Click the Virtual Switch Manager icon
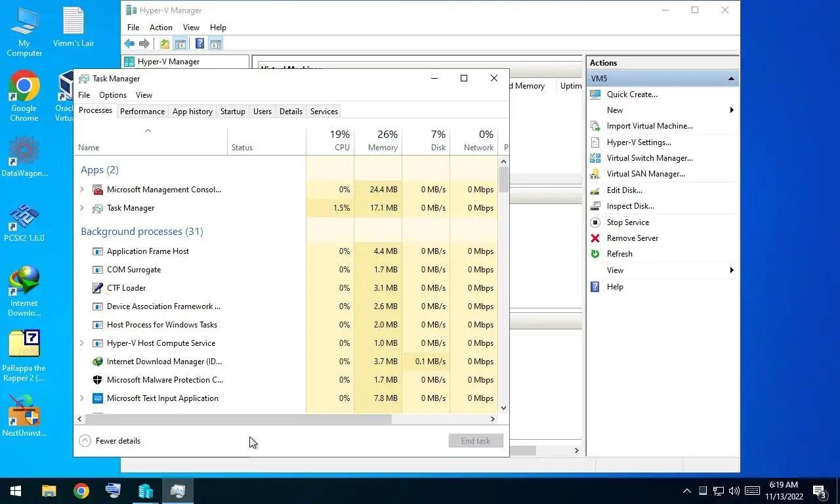This screenshot has height=504, width=840. click(595, 158)
